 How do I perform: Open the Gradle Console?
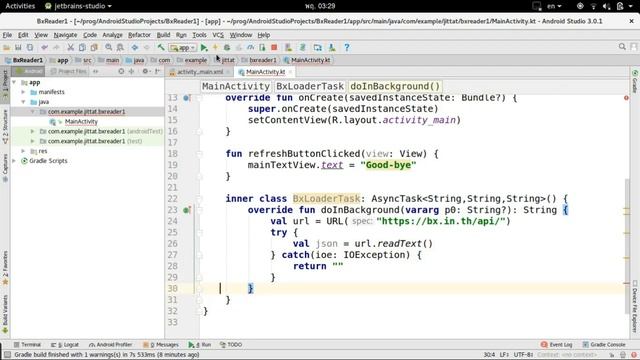click(x=604, y=345)
